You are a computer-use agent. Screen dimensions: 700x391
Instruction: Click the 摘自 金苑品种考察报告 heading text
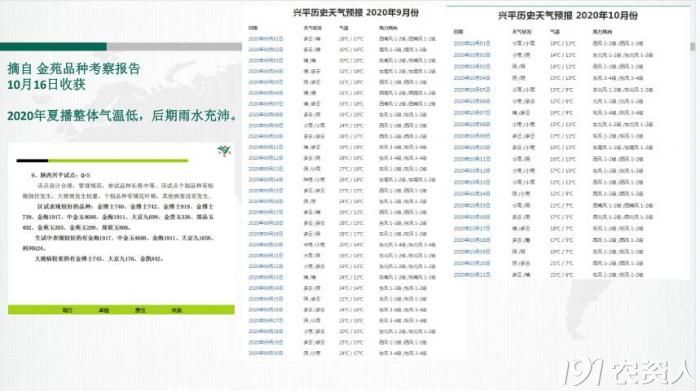[74, 68]
